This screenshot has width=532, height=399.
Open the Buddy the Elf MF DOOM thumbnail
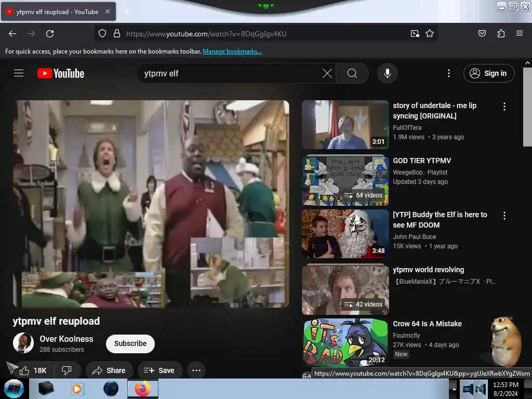point(345,234)
